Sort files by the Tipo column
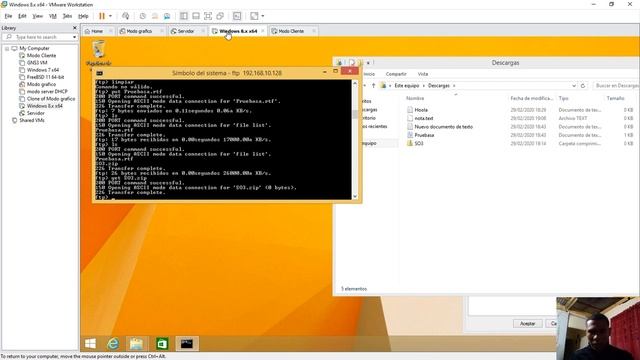Viewport: 640px width, 360px height. point(564,98)
